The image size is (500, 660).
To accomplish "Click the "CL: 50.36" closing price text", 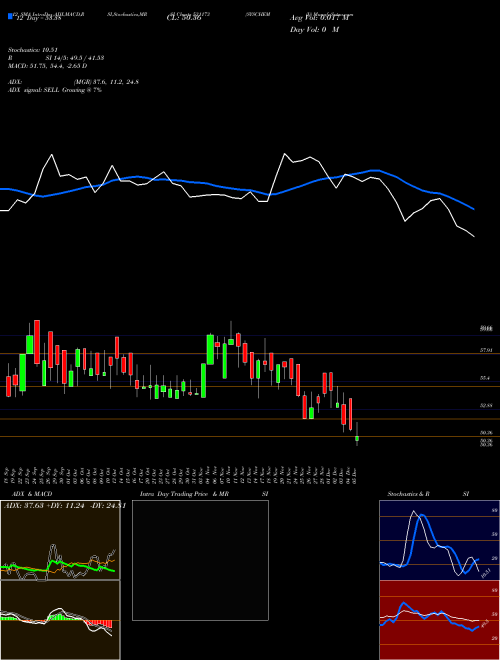I will pyautogui.click(x=184, y=18).
